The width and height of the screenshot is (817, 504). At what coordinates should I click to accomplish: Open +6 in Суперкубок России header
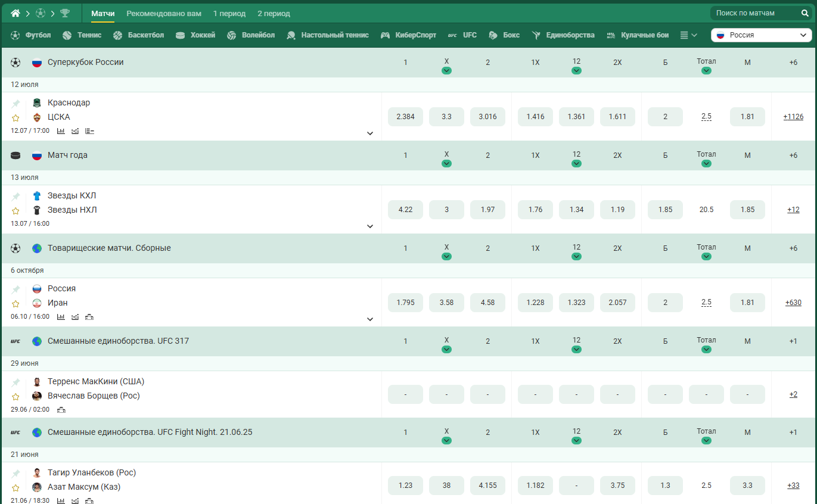[x=793, y=62]
